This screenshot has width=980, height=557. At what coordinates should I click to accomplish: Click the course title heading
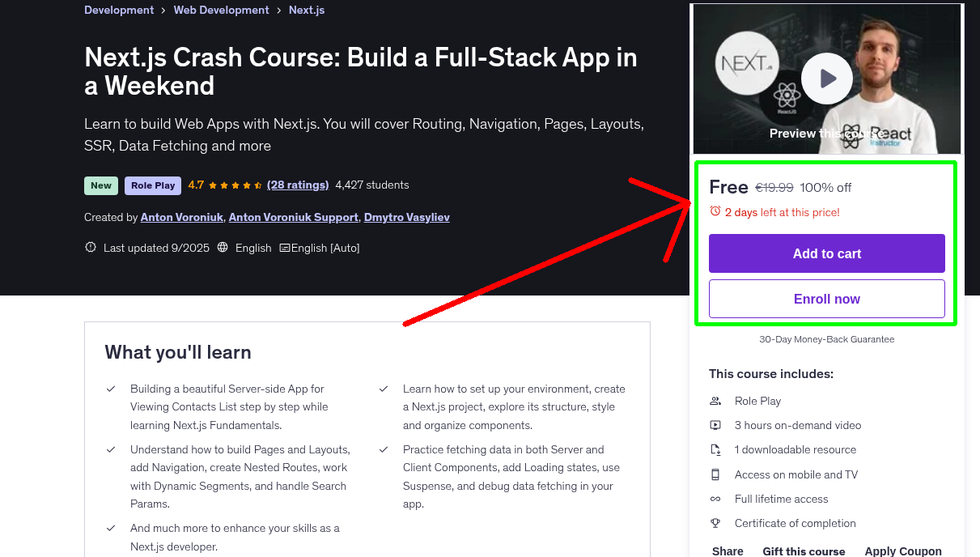click(361, 71)
